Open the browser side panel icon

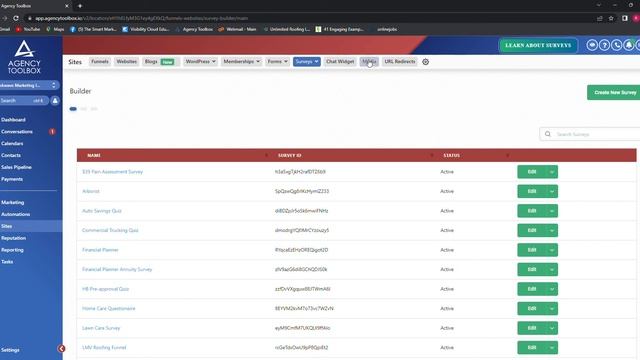coord(624,18)
